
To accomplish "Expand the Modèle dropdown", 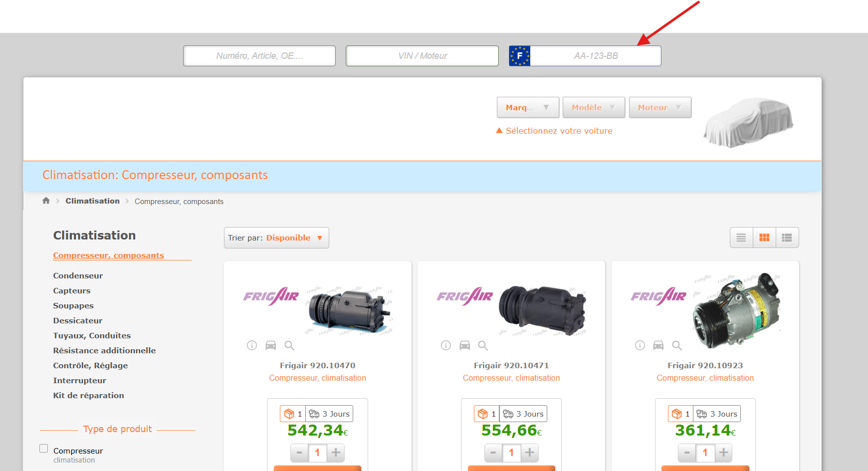I will click(594, 108).
